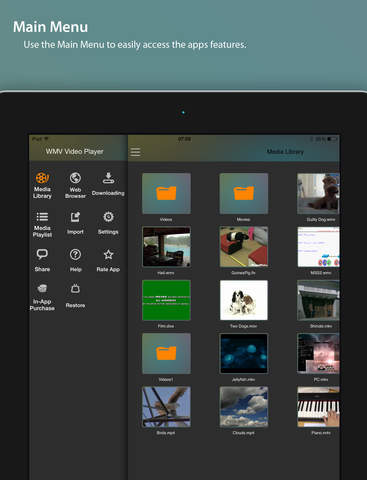This screenshot has height=480, width=367.
Task: Click the Media Library header title
Action: tap(285, 152)
